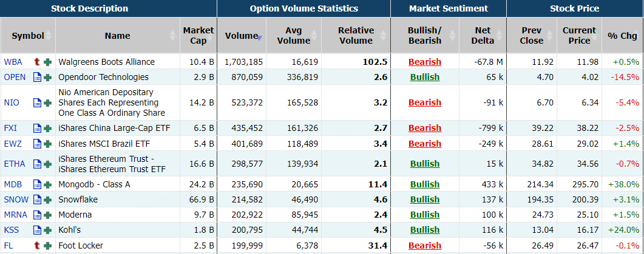Click the Bearish link for Foot Locker
The image size is (644, 254).
click(x=425, y=245)
